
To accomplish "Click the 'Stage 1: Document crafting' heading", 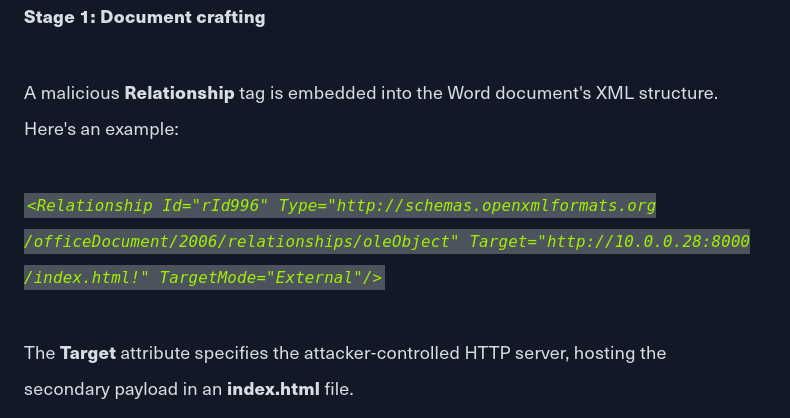I will click(145, 17).
